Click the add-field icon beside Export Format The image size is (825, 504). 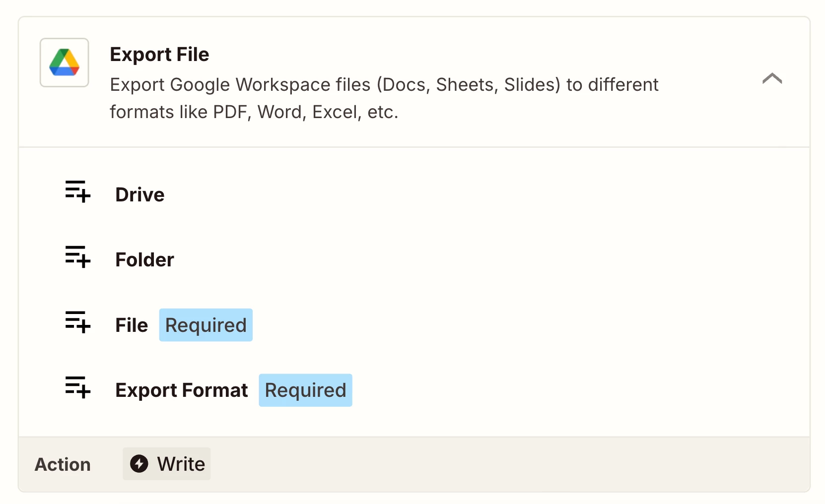pos(78,387)
